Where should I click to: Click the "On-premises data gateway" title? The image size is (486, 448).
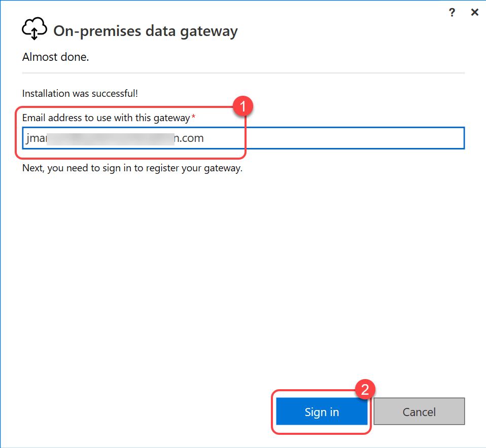point(145,31)
